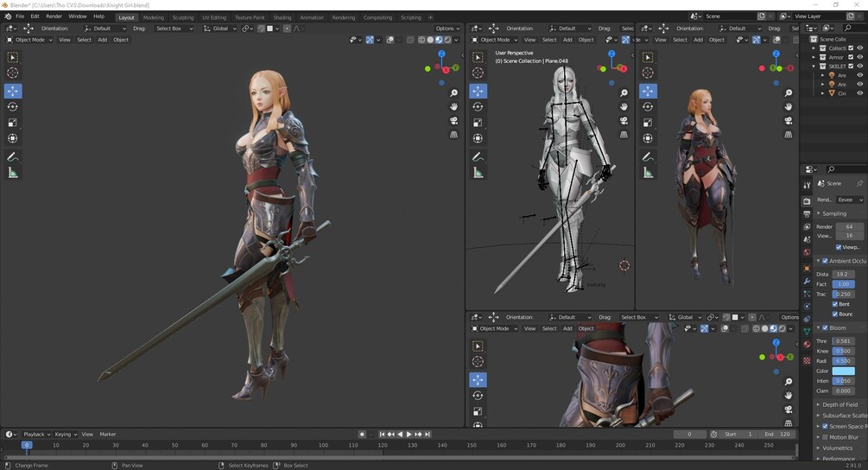
Task: Open the Render menu in top bar
Action: (54, 16)
